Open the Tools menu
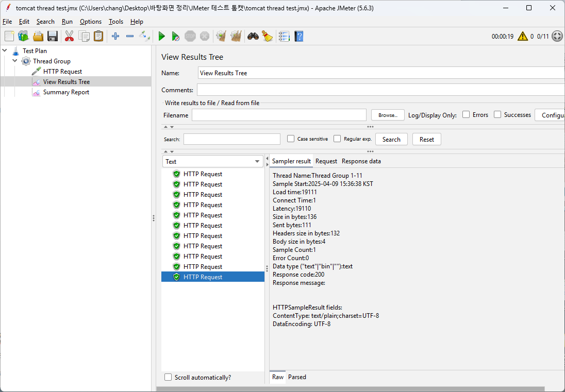 point(116,22)
